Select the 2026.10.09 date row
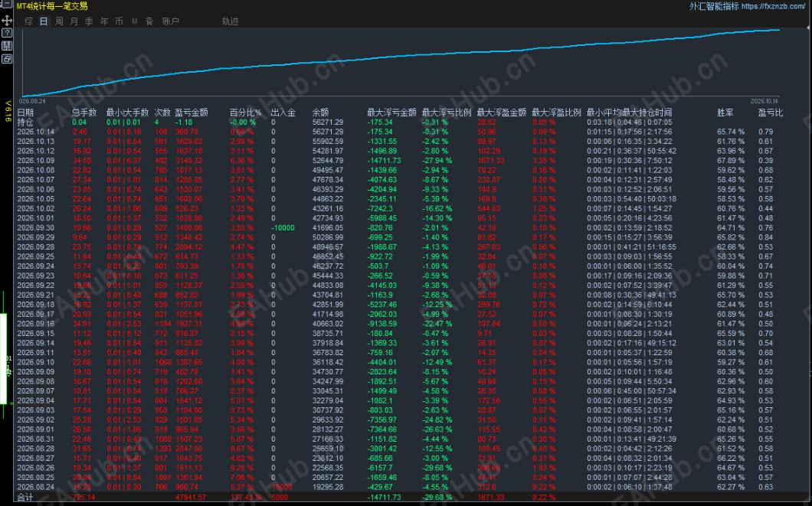 tap(36, 161)
